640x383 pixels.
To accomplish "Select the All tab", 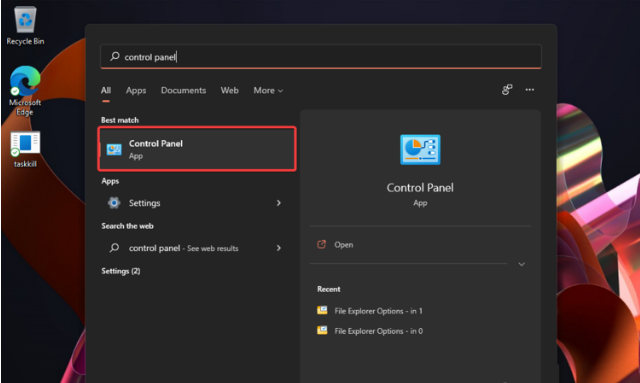I will [106, 90].
